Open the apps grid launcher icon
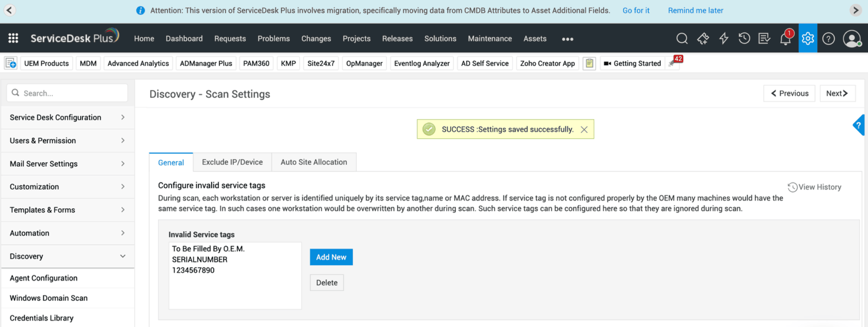Image resolution: width=868 pixels, height=327 pixels. [13, 38]
